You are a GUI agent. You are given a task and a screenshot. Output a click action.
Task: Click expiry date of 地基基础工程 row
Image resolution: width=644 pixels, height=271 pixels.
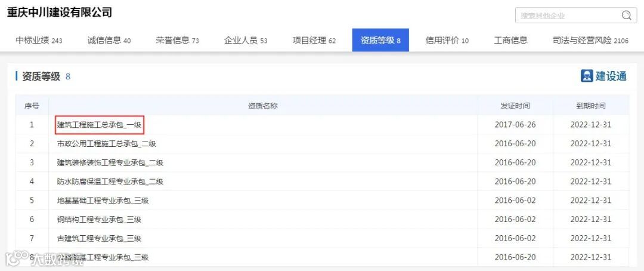tap(590, 201)
